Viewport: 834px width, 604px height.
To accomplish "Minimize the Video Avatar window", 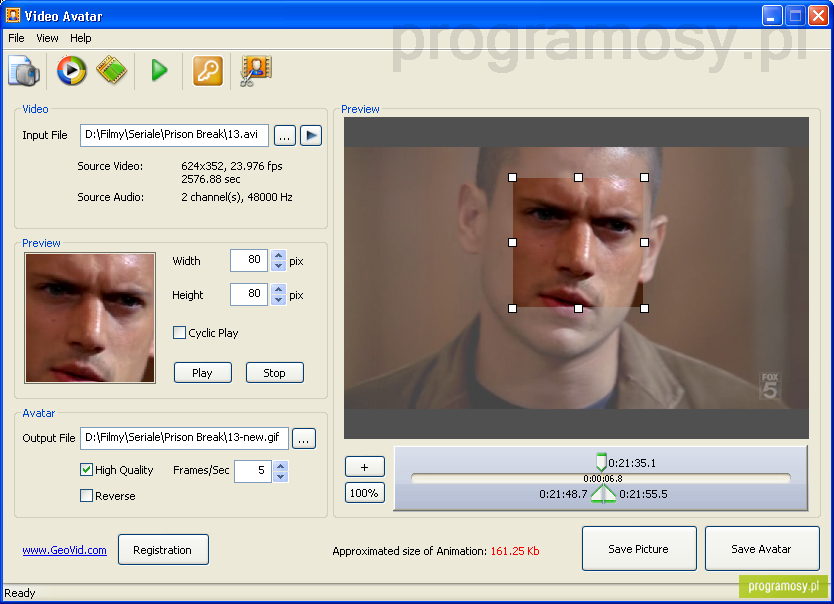I will click(x=772, y=15).
